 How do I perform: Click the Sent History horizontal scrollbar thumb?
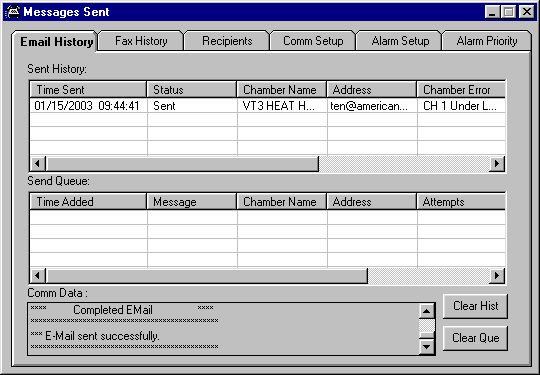[x=182, y=164]
